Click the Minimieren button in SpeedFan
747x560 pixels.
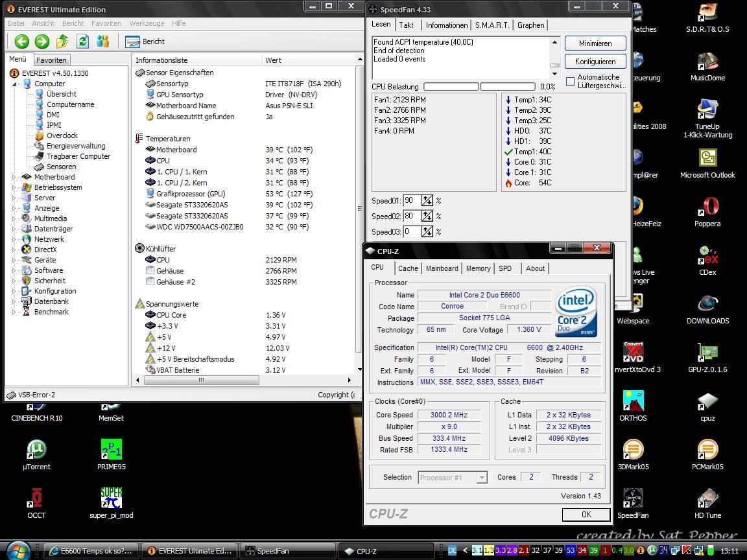(x=595, y=43)
